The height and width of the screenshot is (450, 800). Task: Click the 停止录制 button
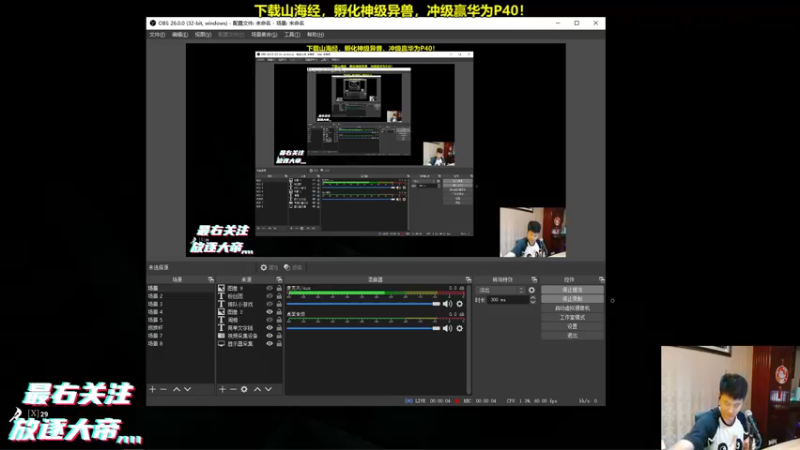click(572, 299)
